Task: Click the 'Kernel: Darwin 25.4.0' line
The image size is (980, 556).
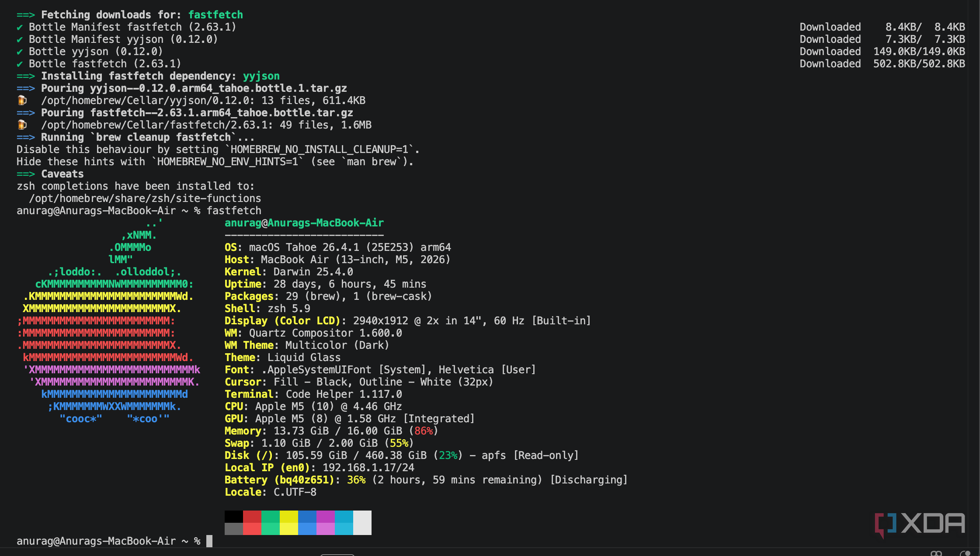Action: (289, 272)
